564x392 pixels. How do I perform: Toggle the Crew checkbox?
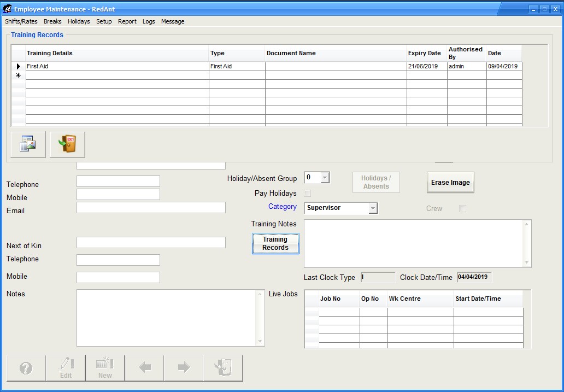click(462, 209)
